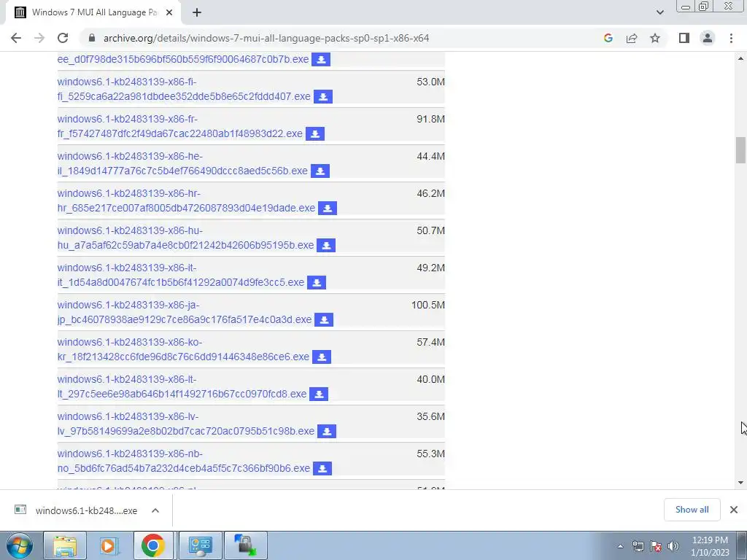The width and height of the screenshot is (747, 560).
Task: Click Chrome icon in taskbar
Action: click(x=153, y=545)
